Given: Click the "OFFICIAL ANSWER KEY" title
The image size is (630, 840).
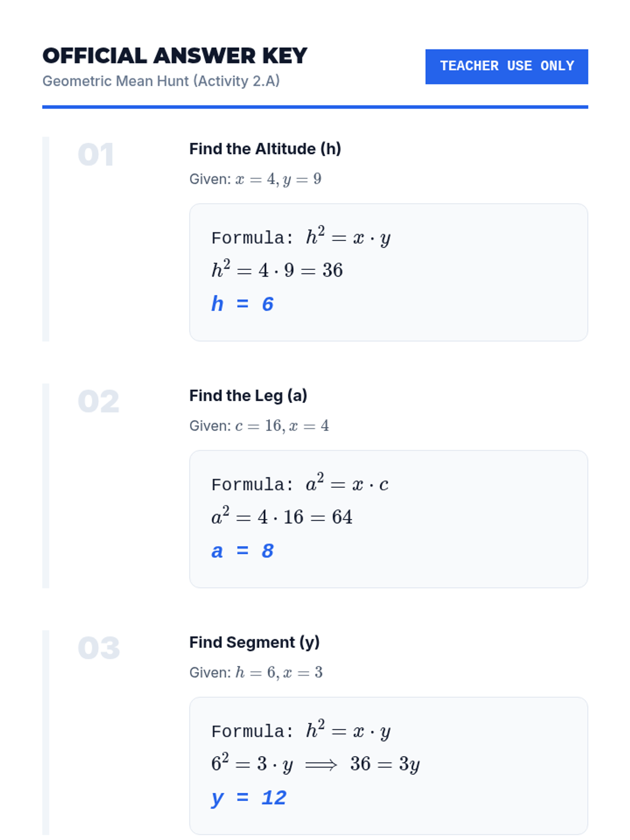Looking at the screenshot, I should point(175,56).
